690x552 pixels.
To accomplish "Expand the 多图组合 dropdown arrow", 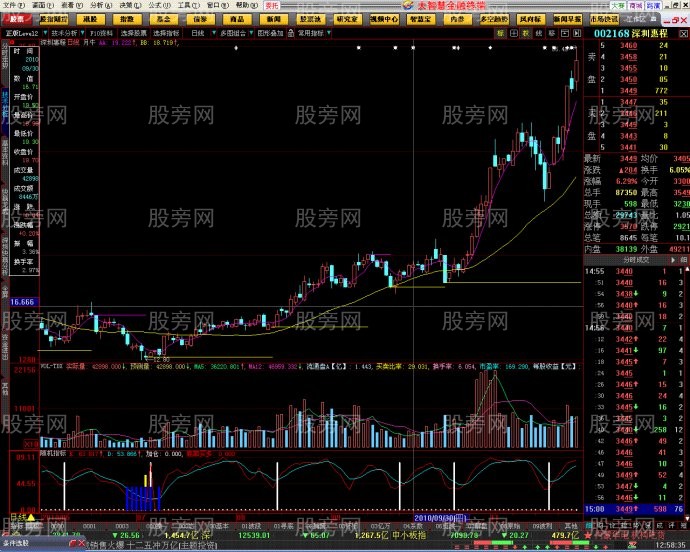I will [x=251, y=33].
